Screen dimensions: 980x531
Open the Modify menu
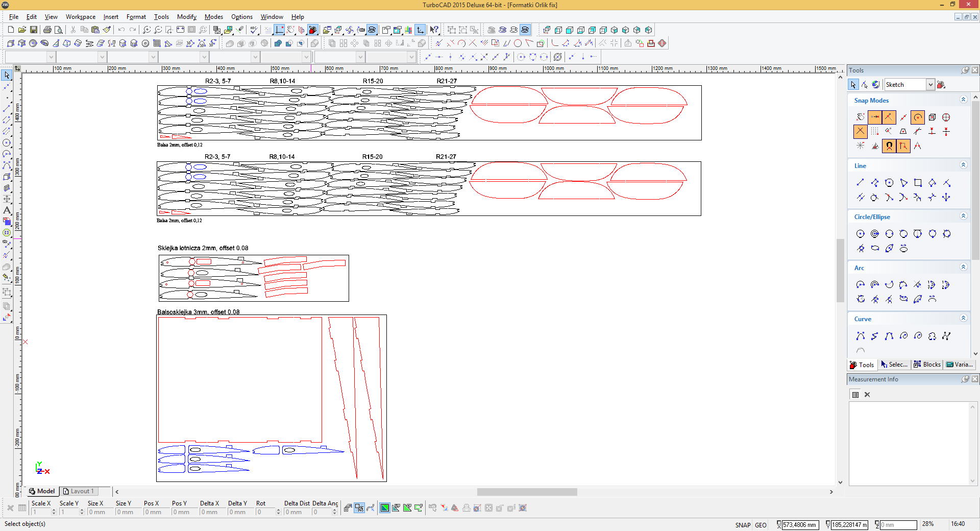(x=186, y=17)
